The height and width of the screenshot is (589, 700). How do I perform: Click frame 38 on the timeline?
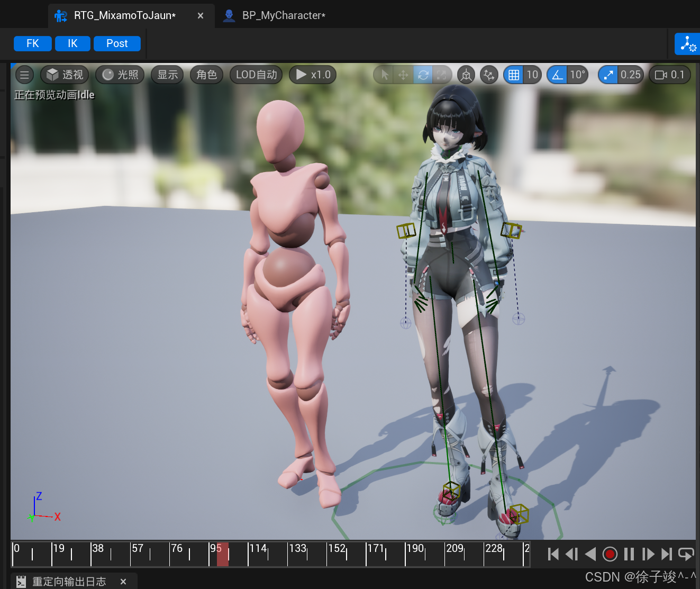(98, 548)
